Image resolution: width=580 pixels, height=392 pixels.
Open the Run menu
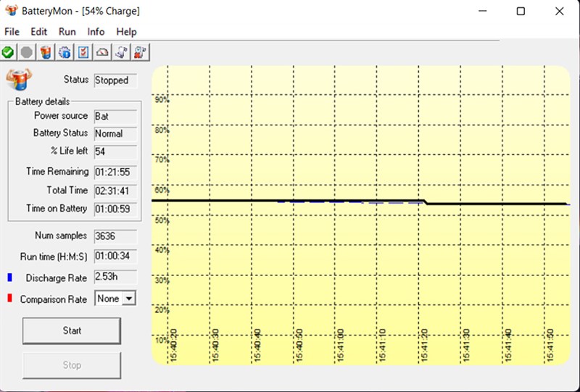pyautogui.click(x=67, y=32)
